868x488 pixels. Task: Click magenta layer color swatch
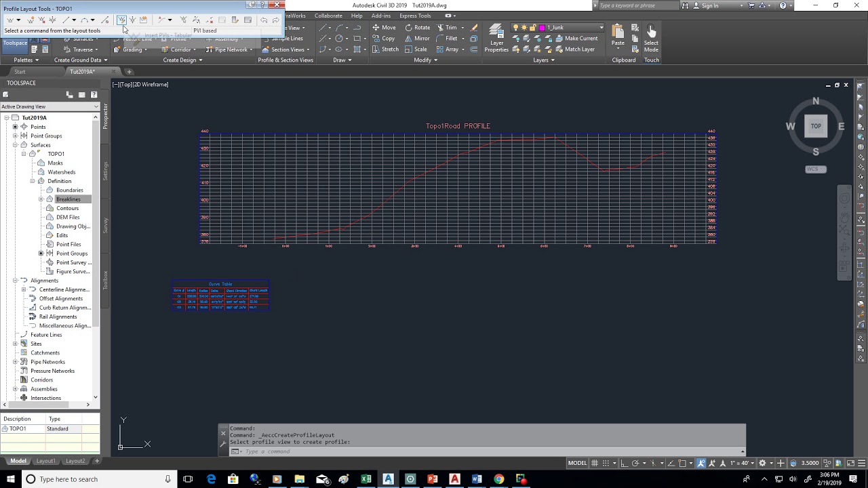[x=542, y=28]
